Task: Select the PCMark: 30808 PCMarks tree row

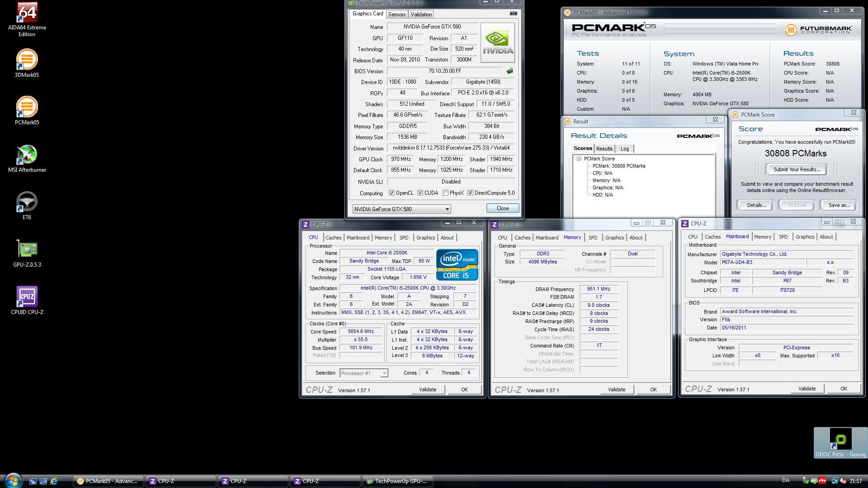Action: point(619,166)
